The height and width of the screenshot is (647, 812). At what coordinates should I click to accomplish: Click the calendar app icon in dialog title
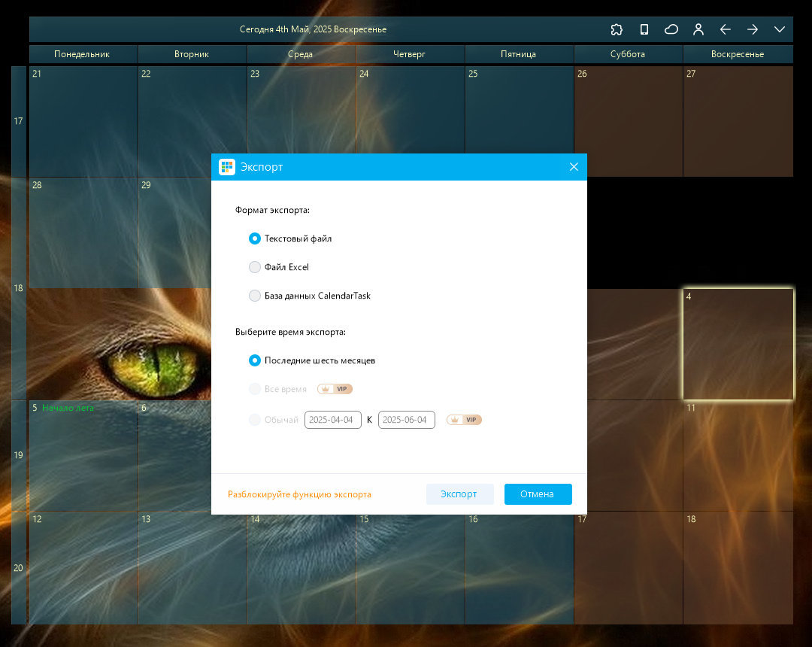point(227,167)
